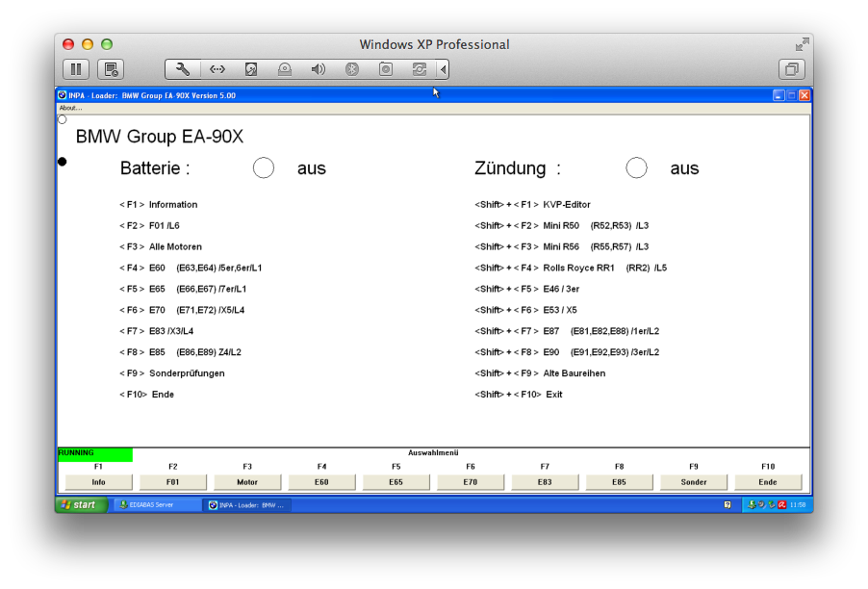
Task: Open the About... menu in INPA
Action: pos(70,108)
